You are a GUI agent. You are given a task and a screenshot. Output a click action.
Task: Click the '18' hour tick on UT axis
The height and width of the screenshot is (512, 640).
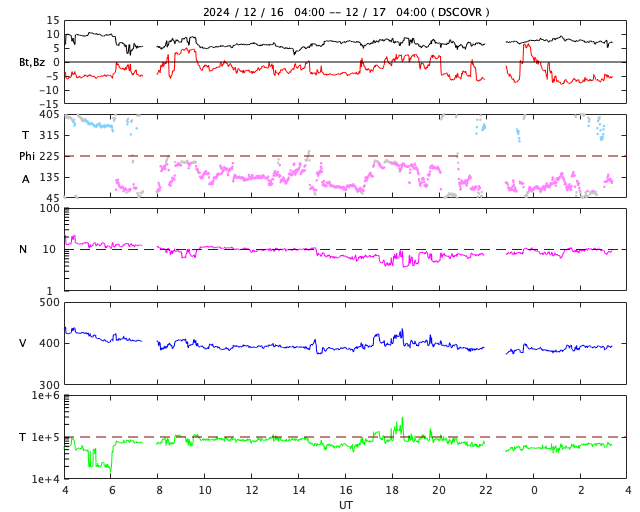[392, 490]
